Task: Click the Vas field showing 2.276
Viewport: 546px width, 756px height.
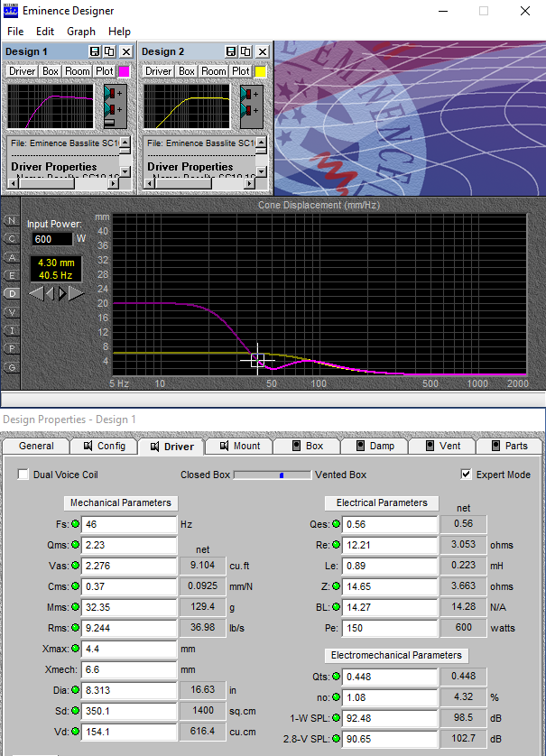Action: pos(129,566)
